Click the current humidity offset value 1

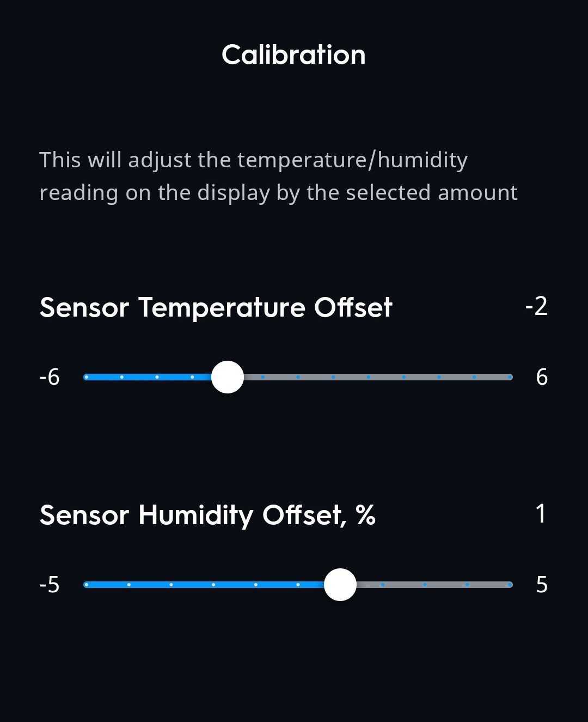point(540,514)
